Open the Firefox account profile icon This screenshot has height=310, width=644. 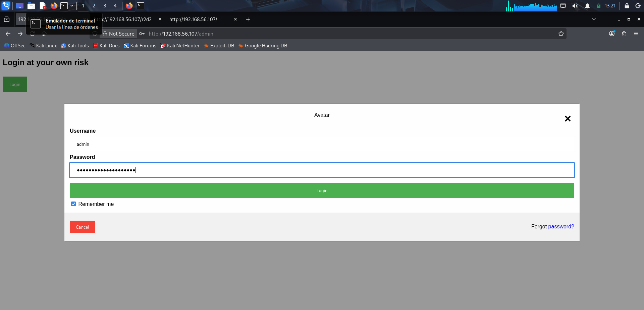click(x=612, y=34)
